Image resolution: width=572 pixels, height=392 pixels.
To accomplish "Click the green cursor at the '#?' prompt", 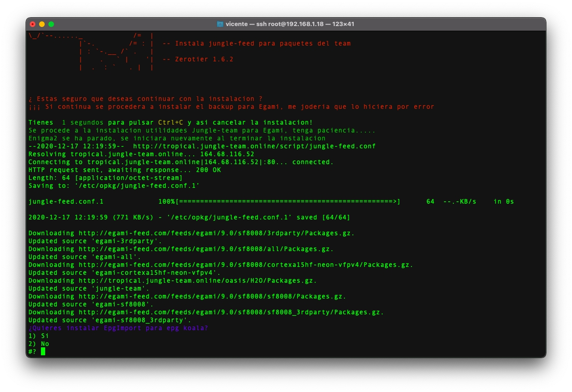I will coord(43,352).
